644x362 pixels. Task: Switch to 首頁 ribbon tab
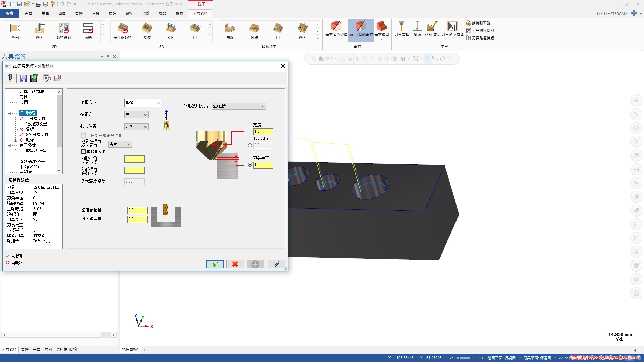pyautogui.click(x=29, y=13)
